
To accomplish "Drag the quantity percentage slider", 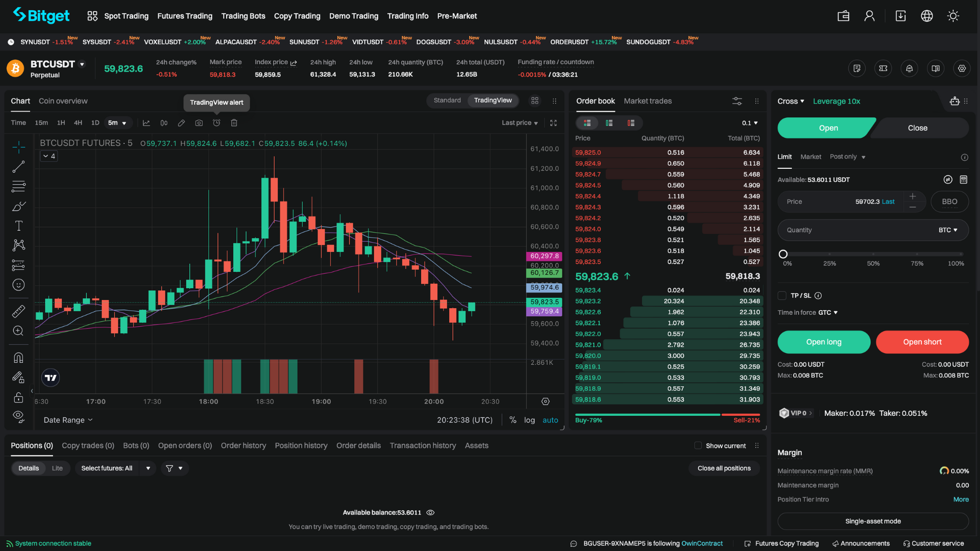I will [782, 254].
